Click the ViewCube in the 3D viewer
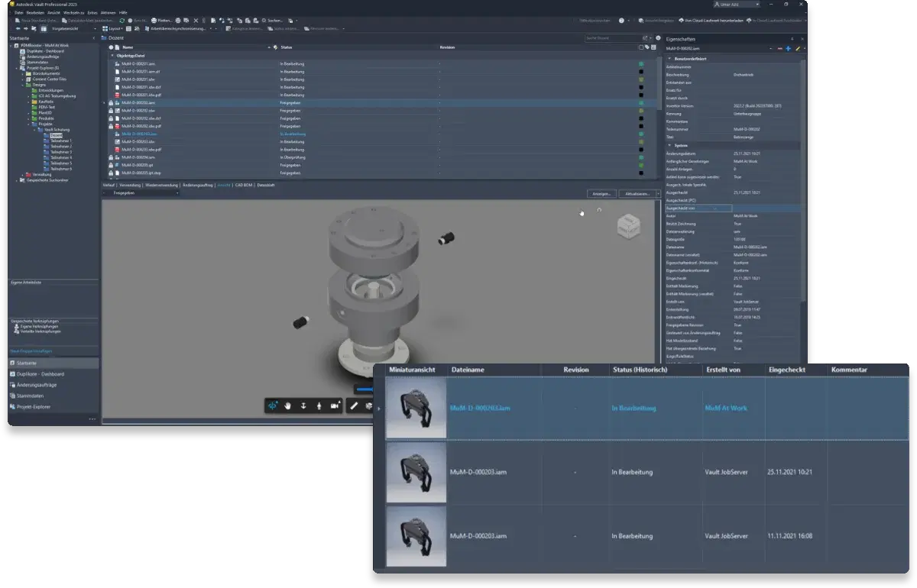This screenshot has width=917, height=588. [628, 225]
